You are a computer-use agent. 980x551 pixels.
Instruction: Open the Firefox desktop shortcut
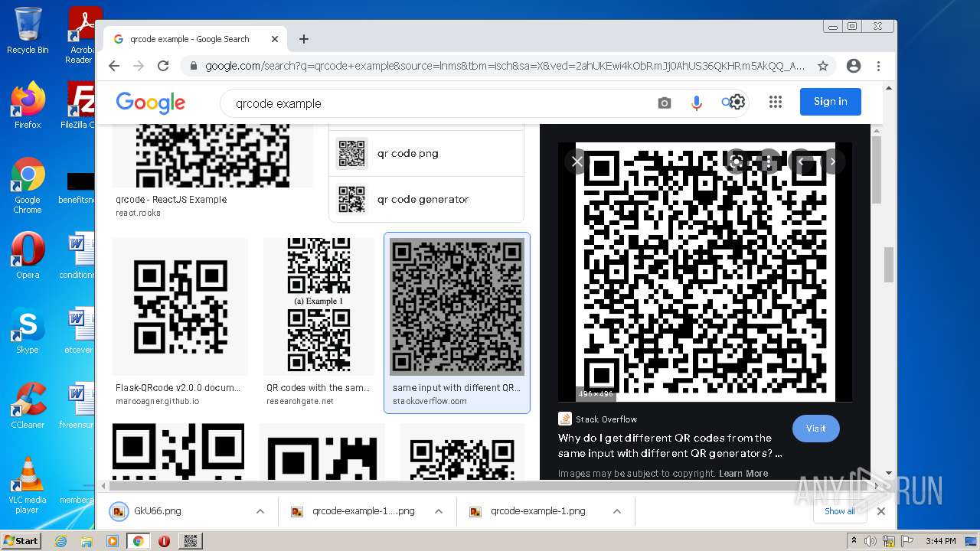[28, 106]
